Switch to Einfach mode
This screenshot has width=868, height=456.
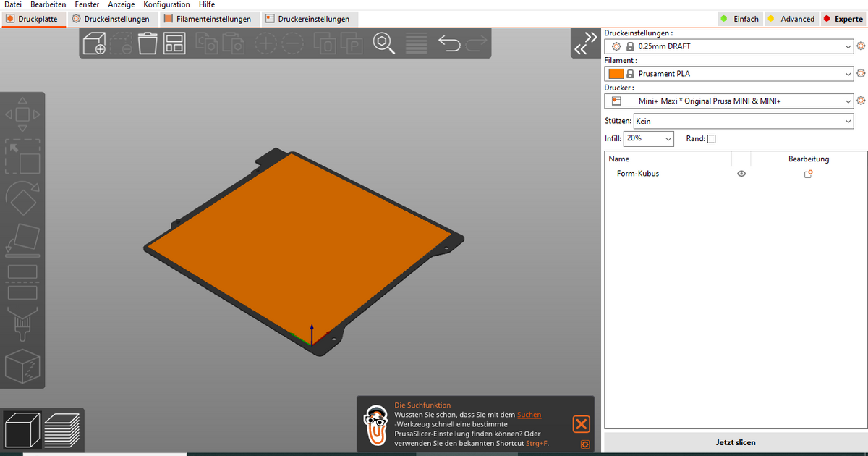[x=745, y=19]
